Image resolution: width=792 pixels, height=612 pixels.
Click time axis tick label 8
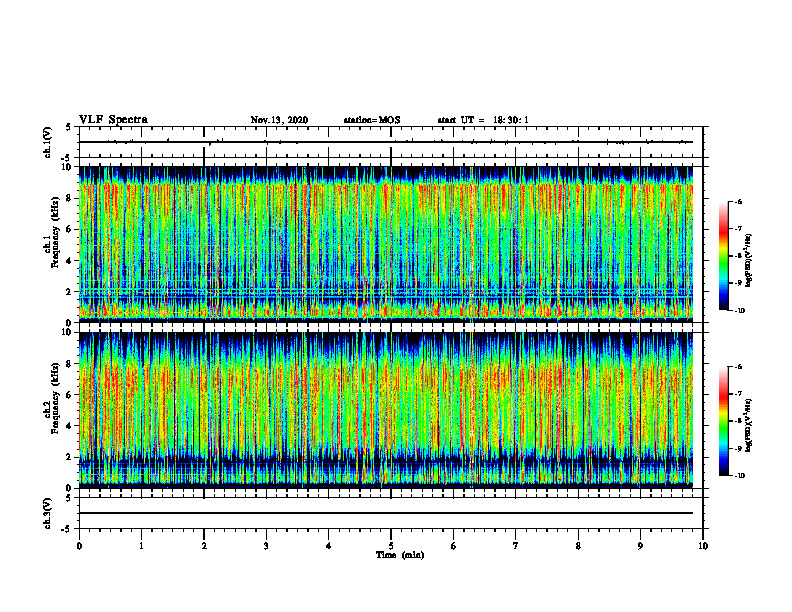click(578, 546)
